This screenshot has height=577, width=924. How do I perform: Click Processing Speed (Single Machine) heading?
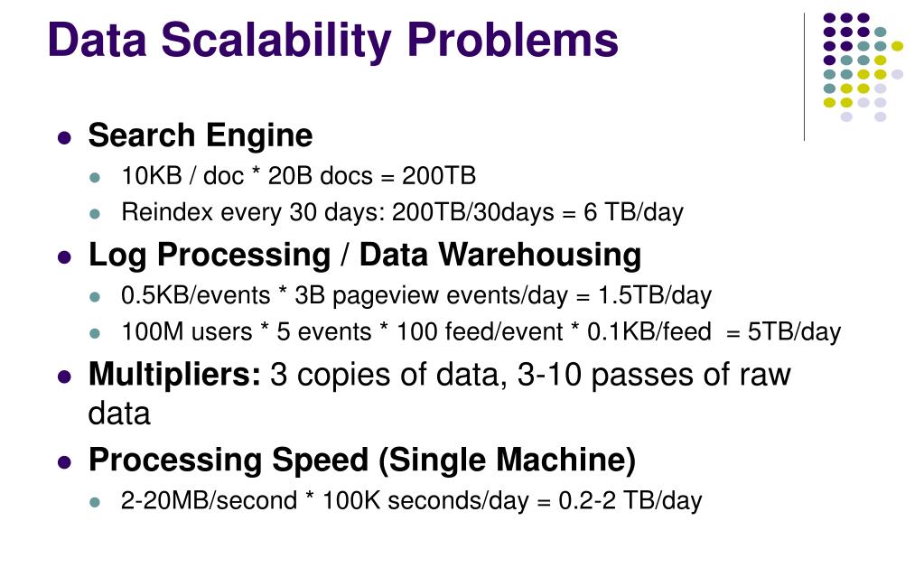362,461
